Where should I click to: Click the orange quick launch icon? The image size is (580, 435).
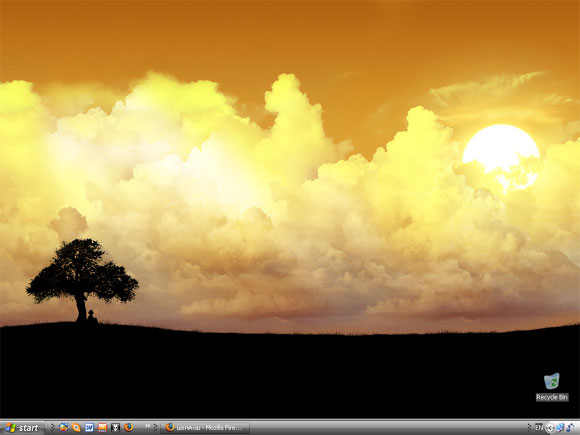[x=77, y=428]
